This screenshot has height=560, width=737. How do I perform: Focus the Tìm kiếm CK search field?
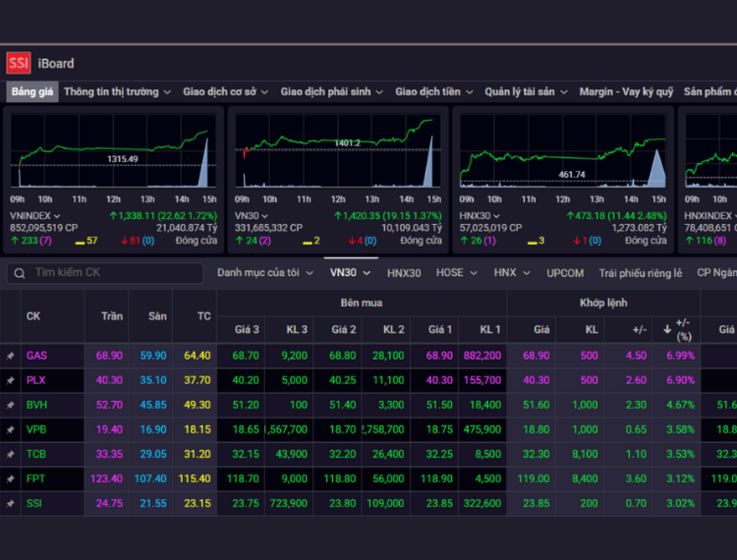click(x=105, y=273)
